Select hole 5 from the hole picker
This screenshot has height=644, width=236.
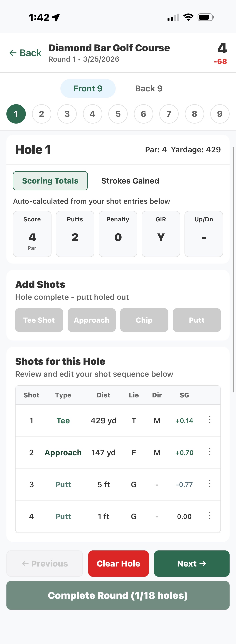(x=118, y=114)
